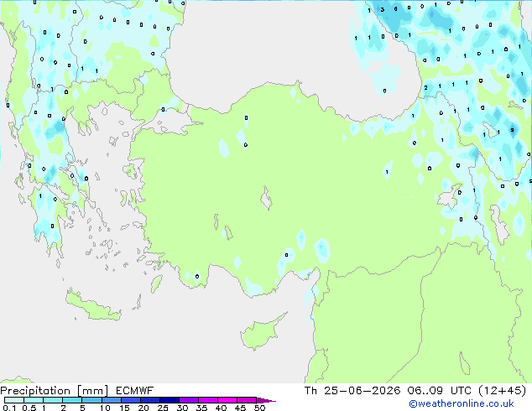
Task: Click the '30' legend scale label
Action: pyautogui.click(x=182, y=408)
